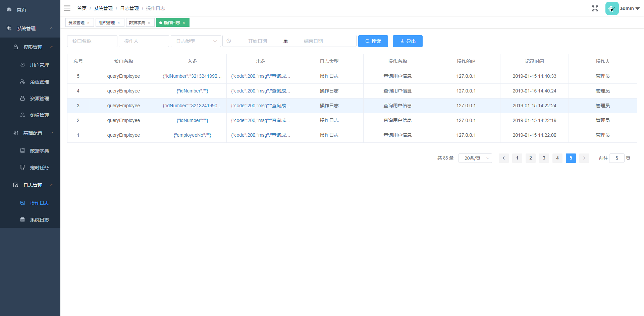
Task: Click the 操作日志 icon in sidebar
Action: [22, 203]
